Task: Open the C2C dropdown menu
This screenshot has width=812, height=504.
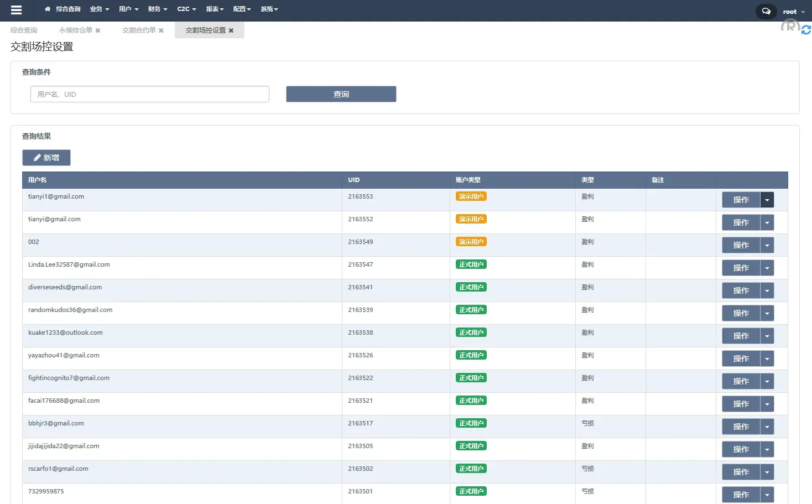Action: pyautogui.click(x=186, y=9)
